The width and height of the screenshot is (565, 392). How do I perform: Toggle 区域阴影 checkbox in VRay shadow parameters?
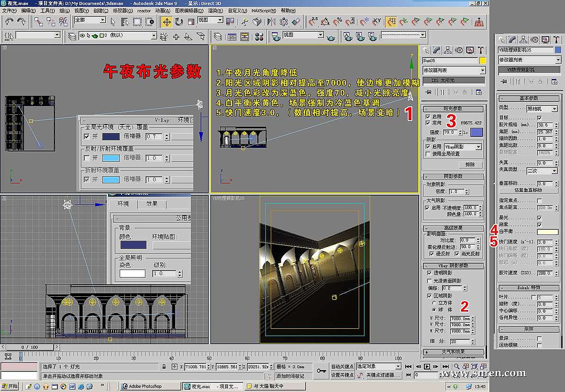pyautogui.click(x=429, y=296)
